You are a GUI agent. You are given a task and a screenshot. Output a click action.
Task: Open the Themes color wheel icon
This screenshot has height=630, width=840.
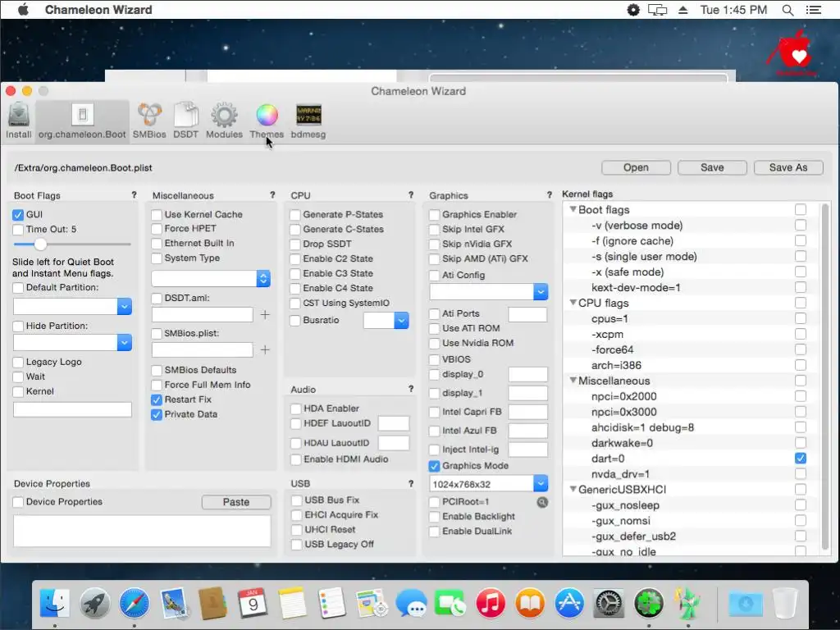coord(267,121)
